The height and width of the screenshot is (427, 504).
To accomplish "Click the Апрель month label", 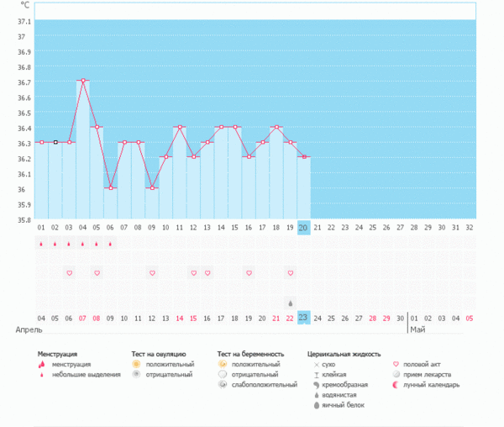I will (29, 330).
